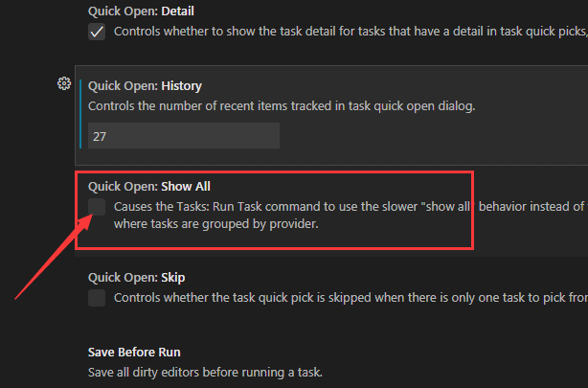The width and height of the screenshot is (588, 388).
Task: Open the gear menu for Quick Open: History
Action: (x=64, y=83)
